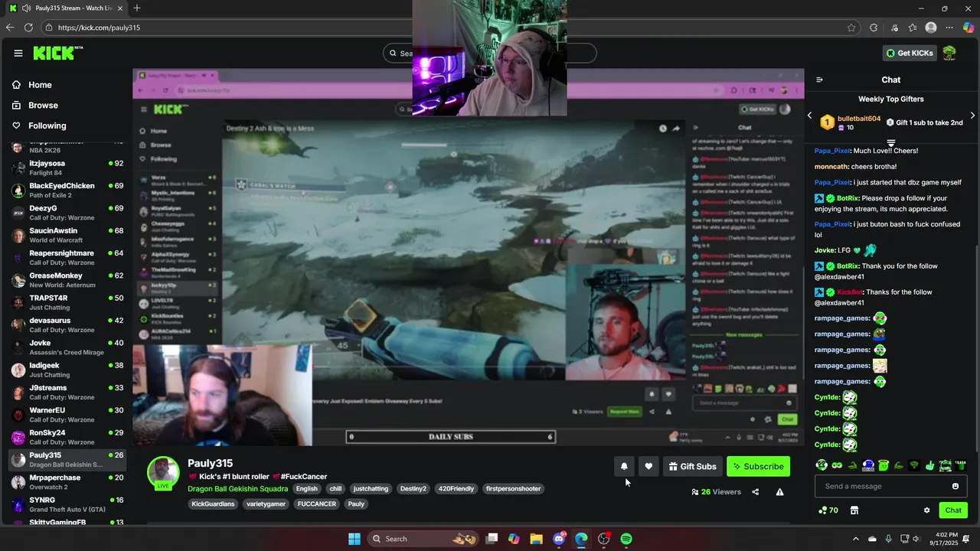Viewport: 980px width, 551px height.
Task: Click the 70 channel points balance
Action: (828, 510)
